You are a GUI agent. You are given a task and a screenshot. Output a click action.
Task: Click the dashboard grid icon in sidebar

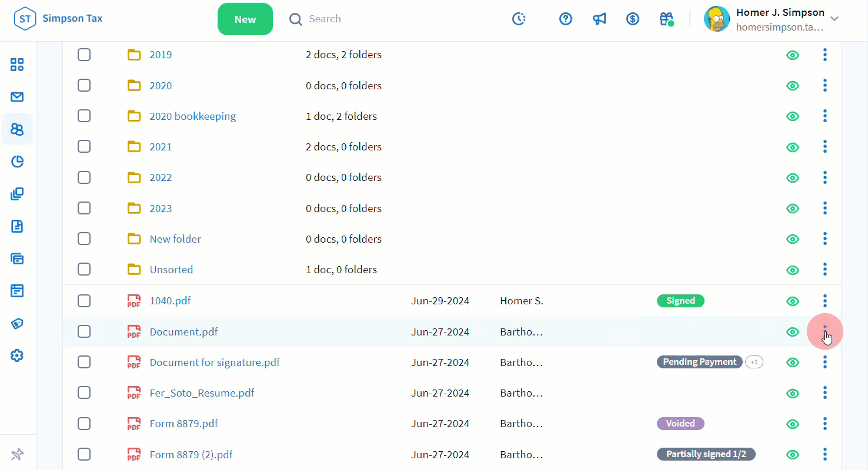(x=17, y=65)
